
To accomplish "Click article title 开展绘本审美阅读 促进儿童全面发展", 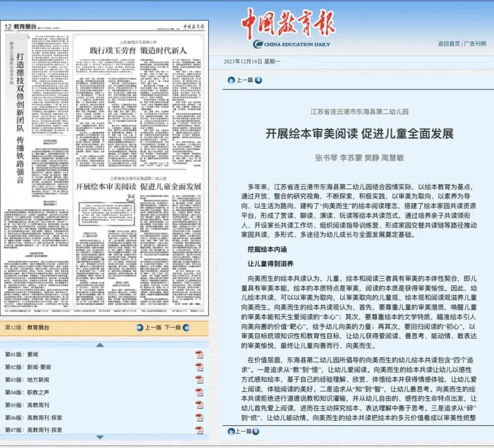I will 360,134.
